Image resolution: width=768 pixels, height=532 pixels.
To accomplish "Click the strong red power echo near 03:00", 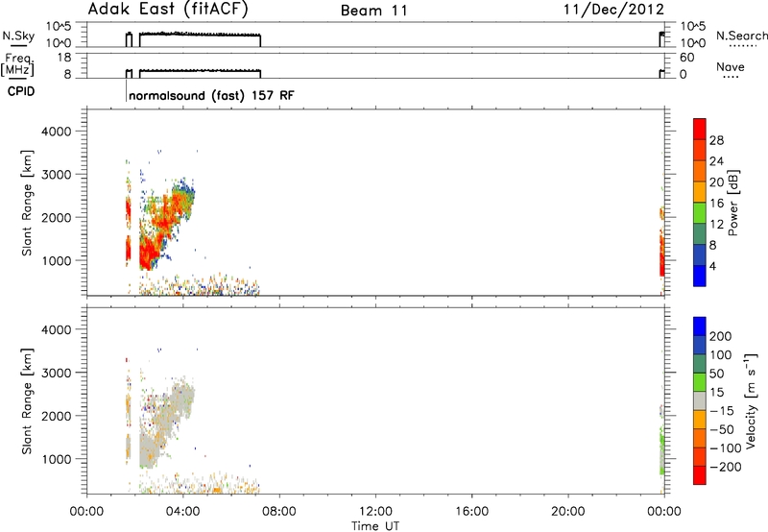I will click(148, 253).
